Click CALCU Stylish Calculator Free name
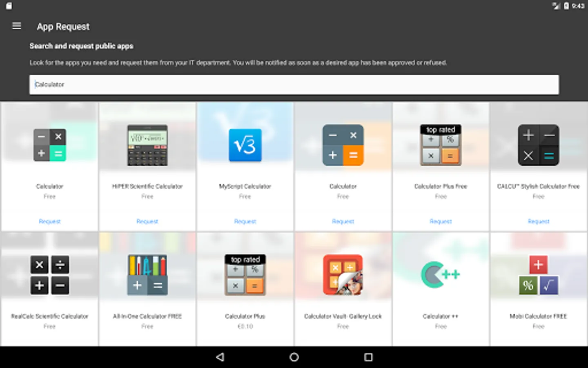This screenshot has height=368, width=588. click(x=539, y=186)
